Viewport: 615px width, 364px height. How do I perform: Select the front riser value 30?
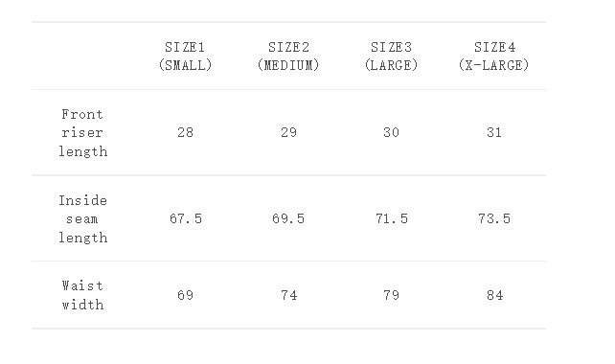392,132
